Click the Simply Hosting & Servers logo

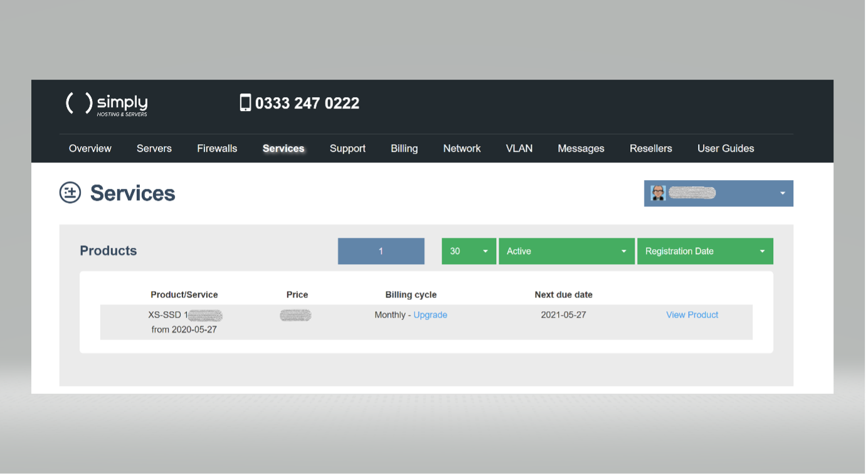pyautogui.click(x=106, y=104)
